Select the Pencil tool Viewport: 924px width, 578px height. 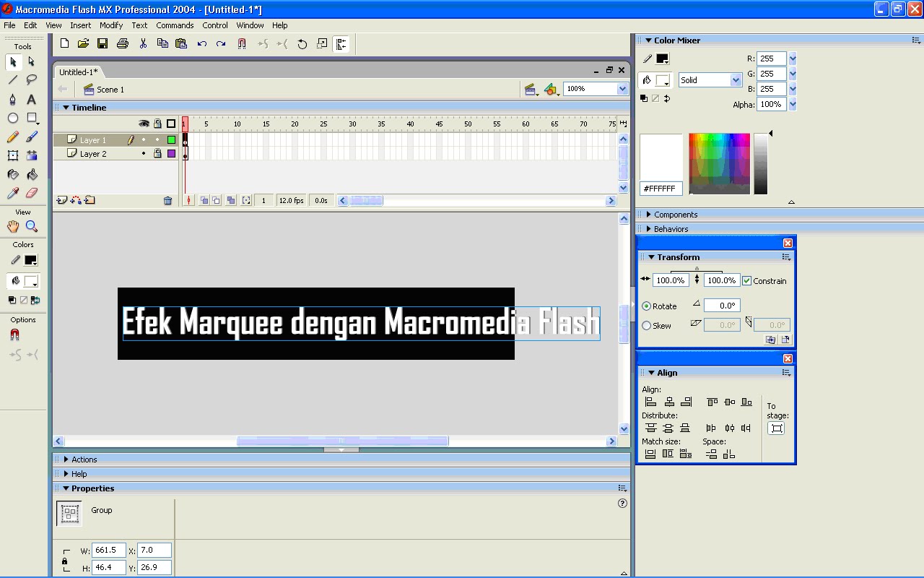(13, 137)
